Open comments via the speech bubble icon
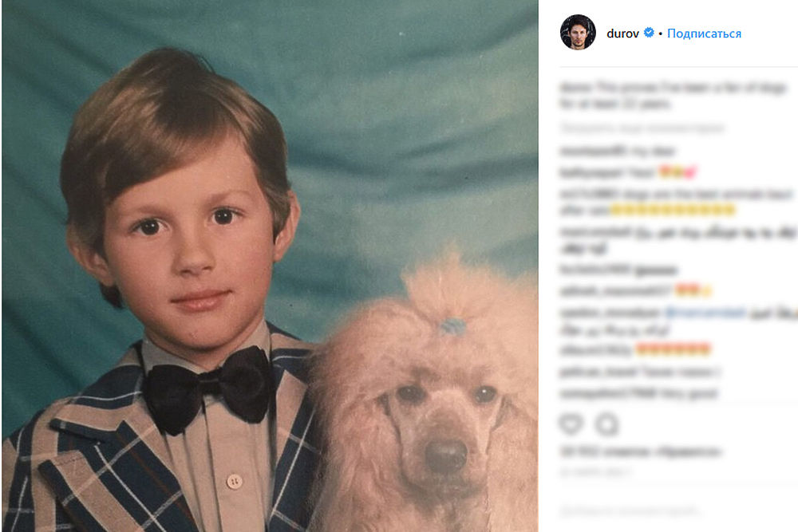Viewport: 798px width, 532px height. (x=606, y=424)
